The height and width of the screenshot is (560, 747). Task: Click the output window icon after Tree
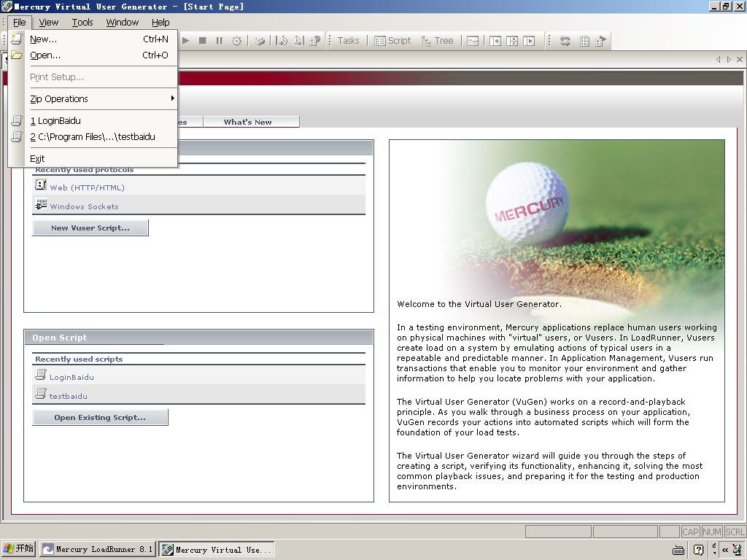tap(473, 41)
